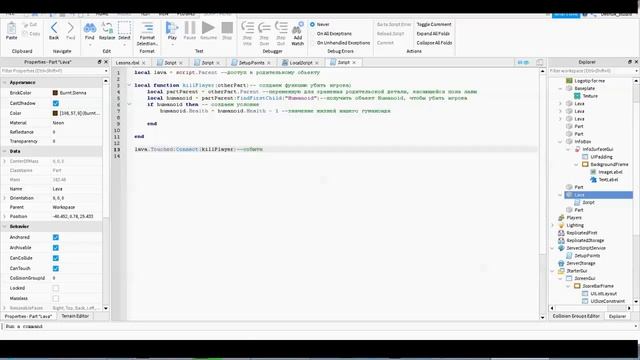
Task: Switch to the LocalScript tab
Action: point(301,63)
